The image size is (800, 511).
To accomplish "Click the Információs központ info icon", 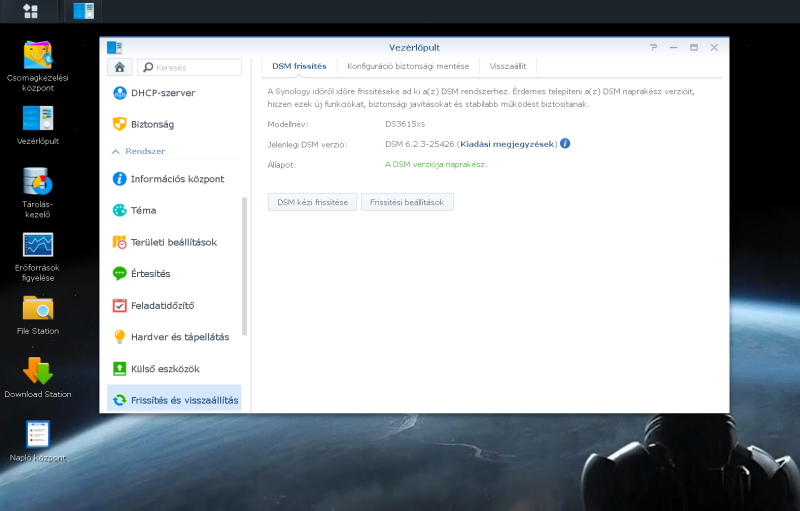I will point(119,179).
